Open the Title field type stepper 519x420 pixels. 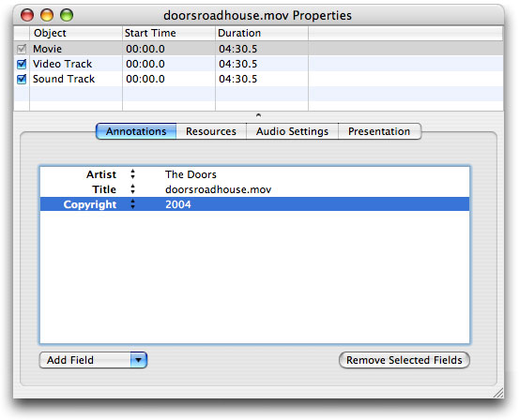(x=132, y=189)
